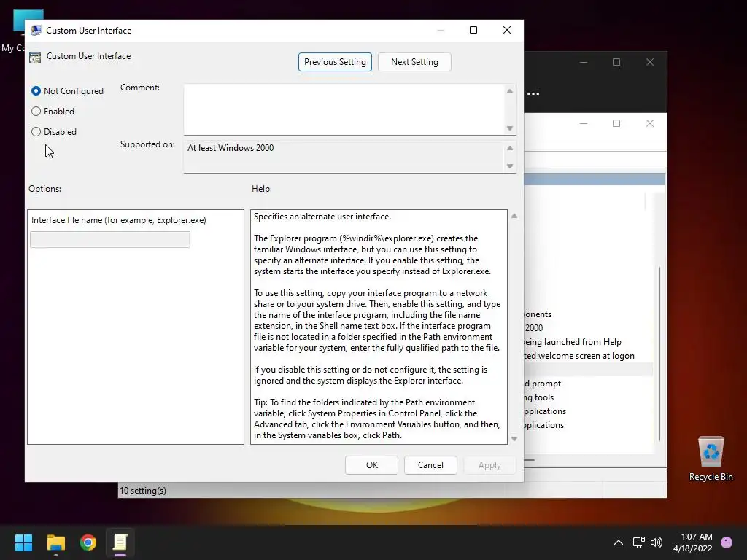Click the Comment box scroll up arrow
The width and height of the screenshot is (747, 560).
510,91
